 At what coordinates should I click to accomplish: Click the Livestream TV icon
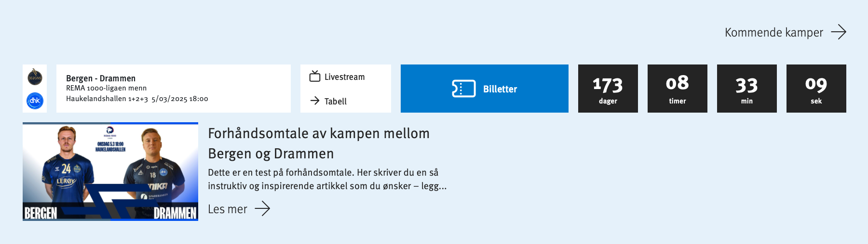click(315, 77)
